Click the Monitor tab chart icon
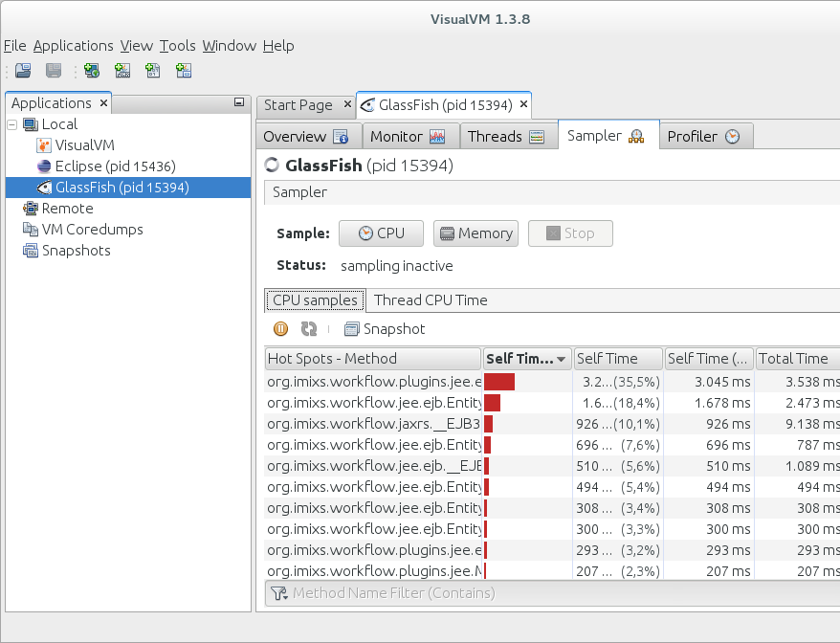 (x=437, y=137)
